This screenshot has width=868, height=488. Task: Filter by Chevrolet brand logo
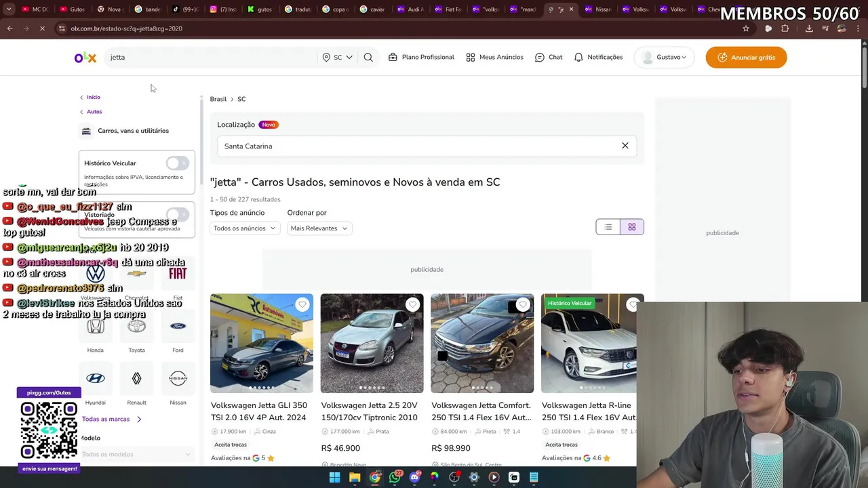137,273
